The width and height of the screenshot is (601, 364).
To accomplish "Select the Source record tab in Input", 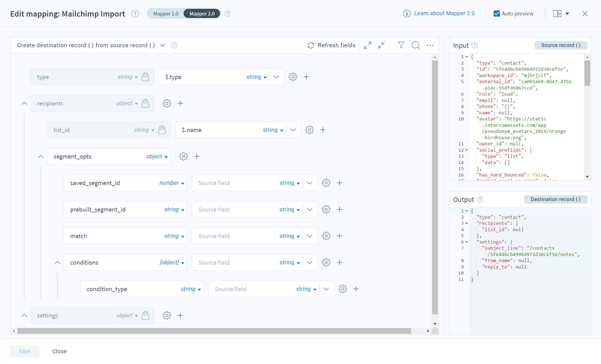I will point(561,45).
